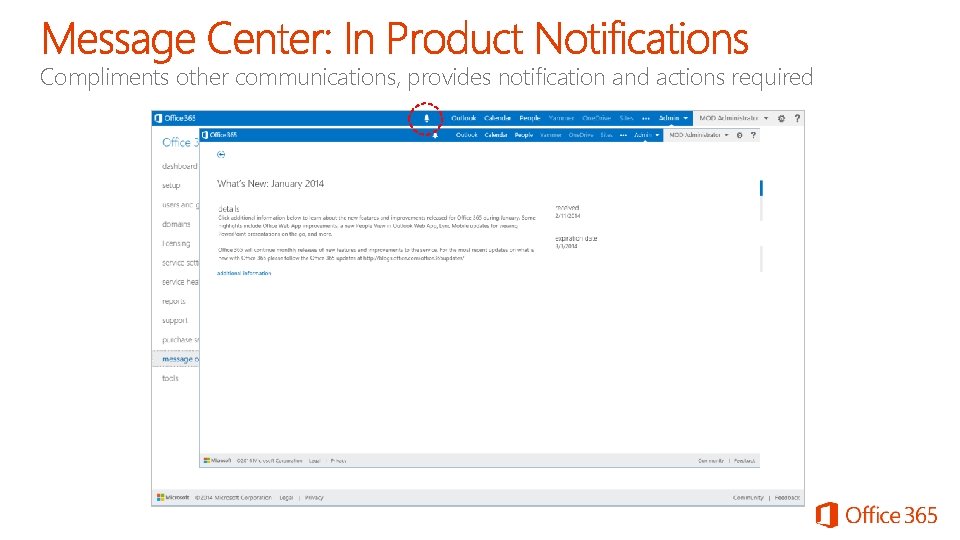Open Yammer in the front window nav bar
960x540 pixels.
click(550, 135)
